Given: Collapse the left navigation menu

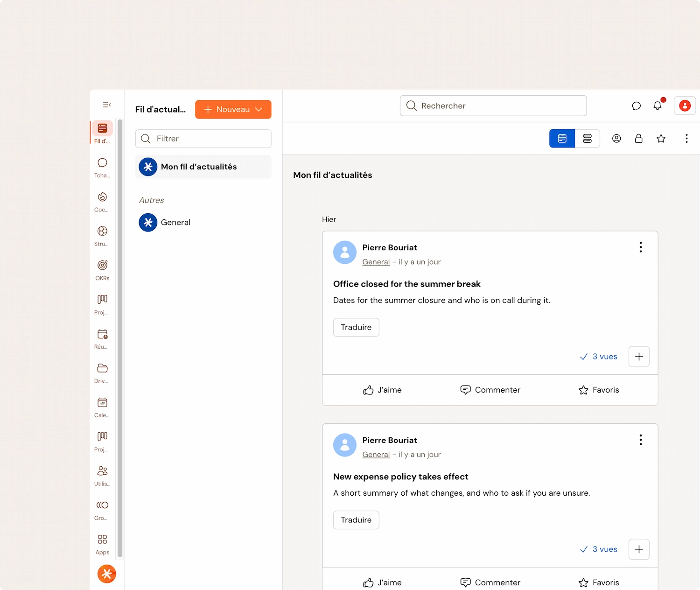Looking at the screenshot, I should coord(107,105).
